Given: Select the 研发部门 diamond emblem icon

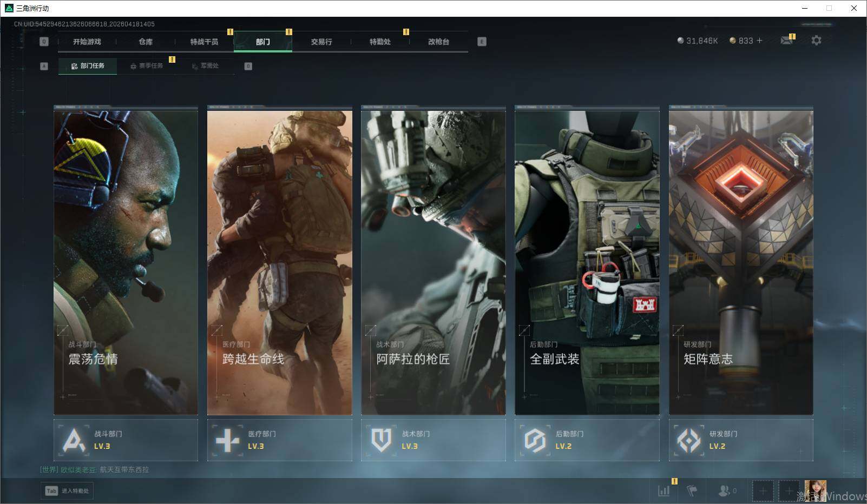Looking at the screenshot, I should click(x=689, y=440).
